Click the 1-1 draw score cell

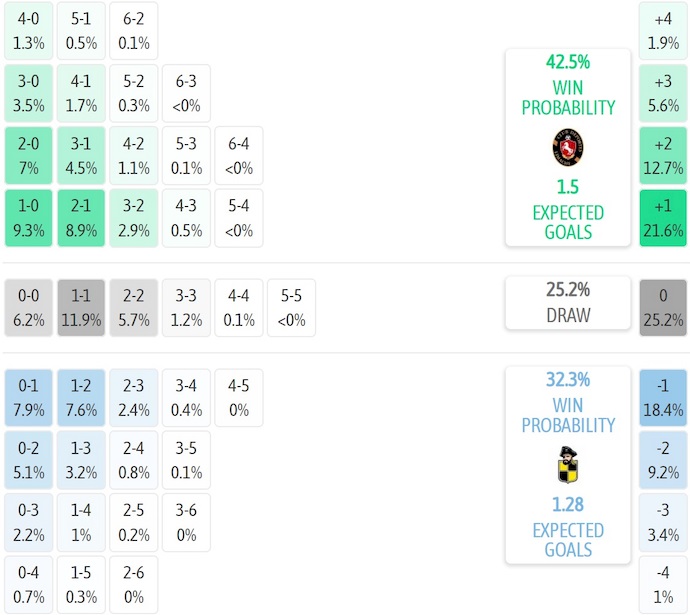82,308
